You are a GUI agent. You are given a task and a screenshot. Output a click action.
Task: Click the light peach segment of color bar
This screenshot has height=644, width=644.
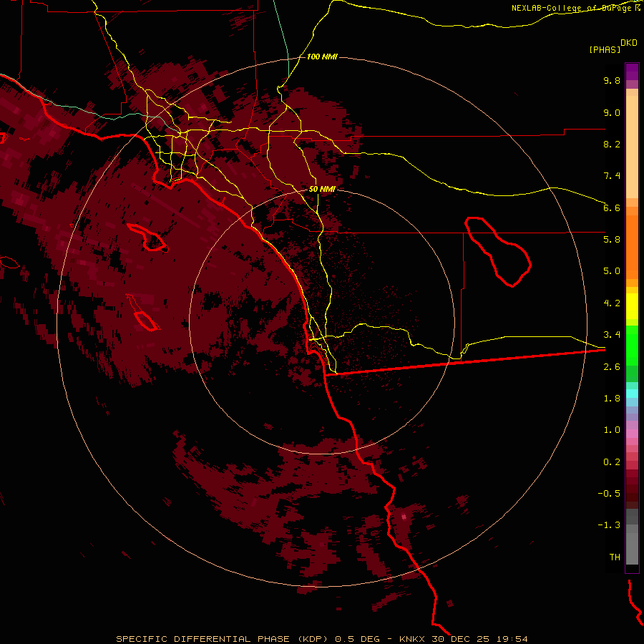[x=632, y=147]
